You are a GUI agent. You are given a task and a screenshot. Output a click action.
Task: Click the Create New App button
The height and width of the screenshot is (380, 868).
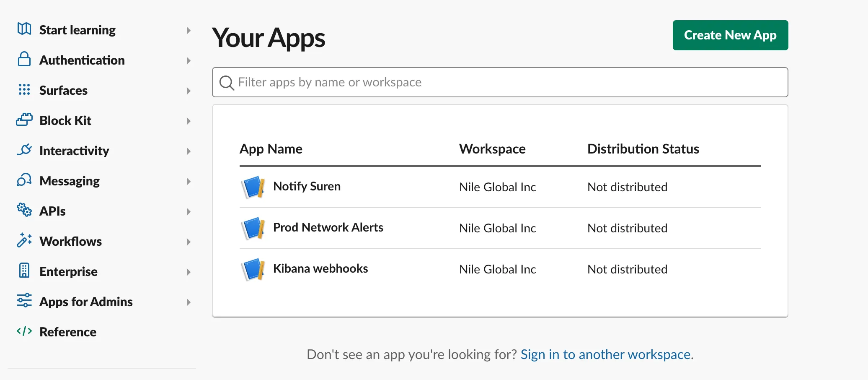pyautogui.click(x=730, y=35)
